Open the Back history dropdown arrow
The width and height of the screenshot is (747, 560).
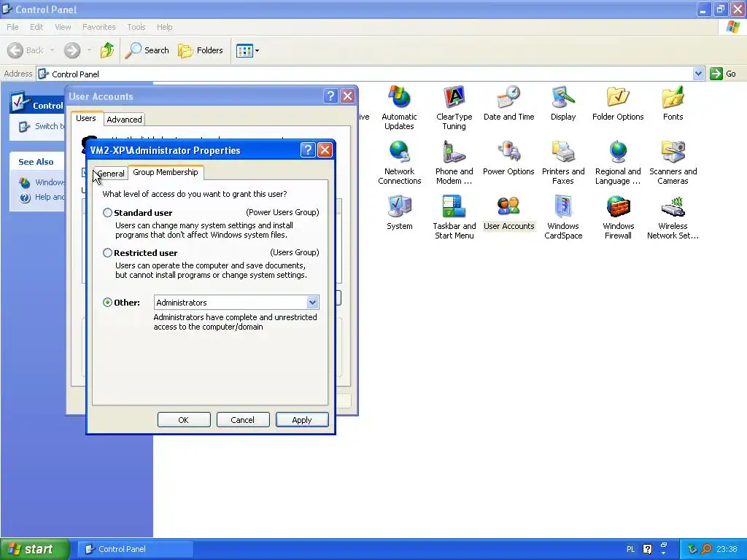(52, 50)
